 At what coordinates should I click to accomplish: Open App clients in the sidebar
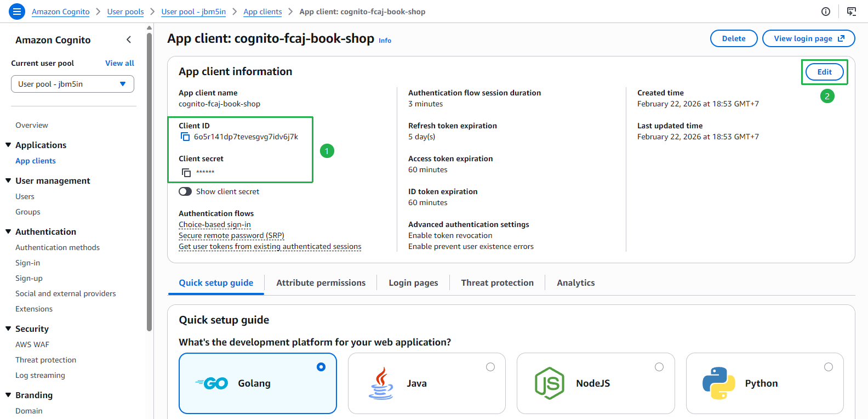(36, 161)
